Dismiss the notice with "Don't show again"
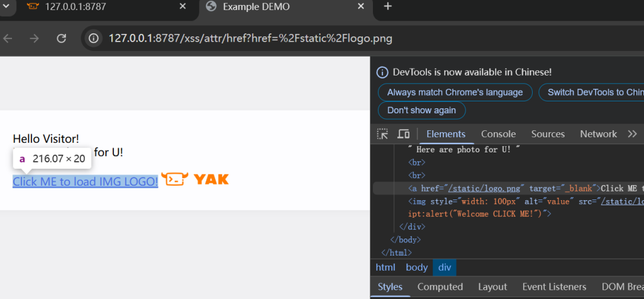 point(421,110)
